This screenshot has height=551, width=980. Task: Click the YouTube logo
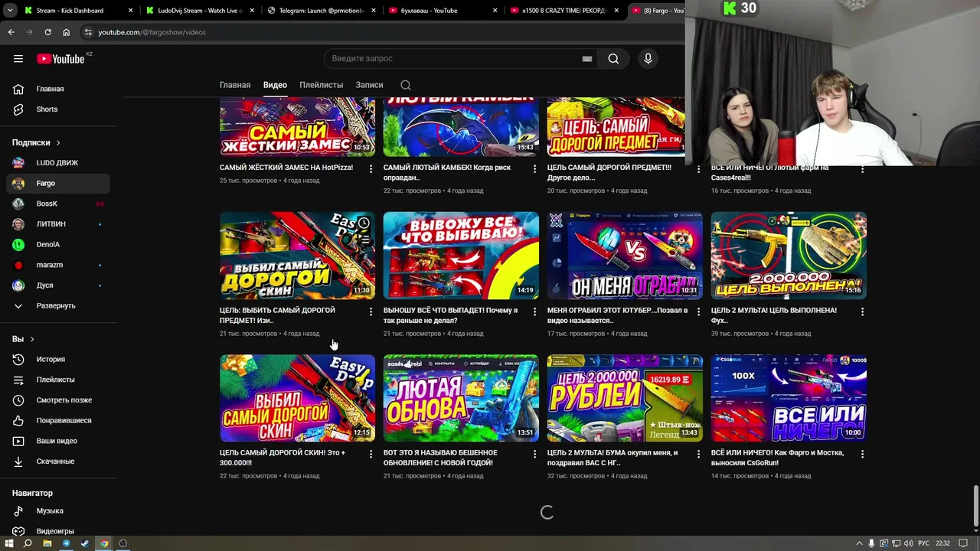coord(60,59)
